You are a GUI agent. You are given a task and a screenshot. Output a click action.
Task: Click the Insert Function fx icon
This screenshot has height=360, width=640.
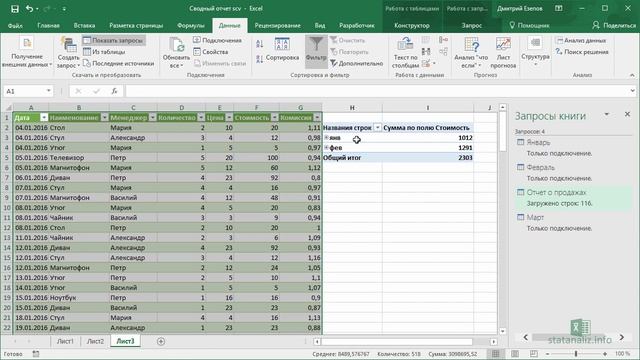(114, 91)
